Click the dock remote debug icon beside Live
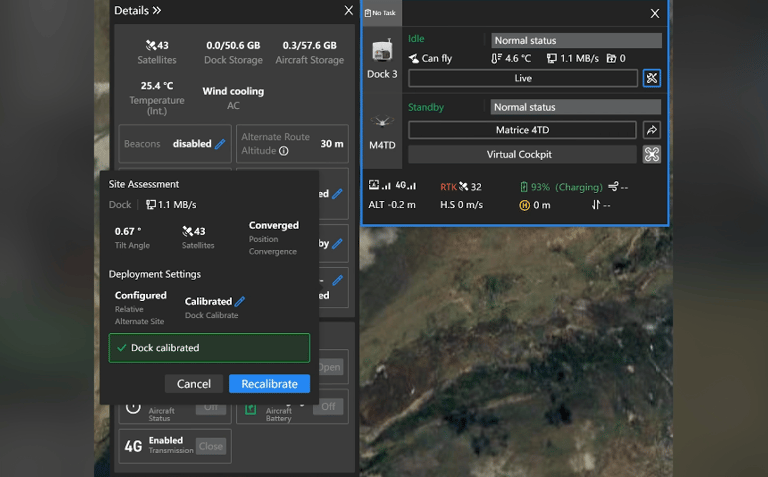 click(651, 78)
